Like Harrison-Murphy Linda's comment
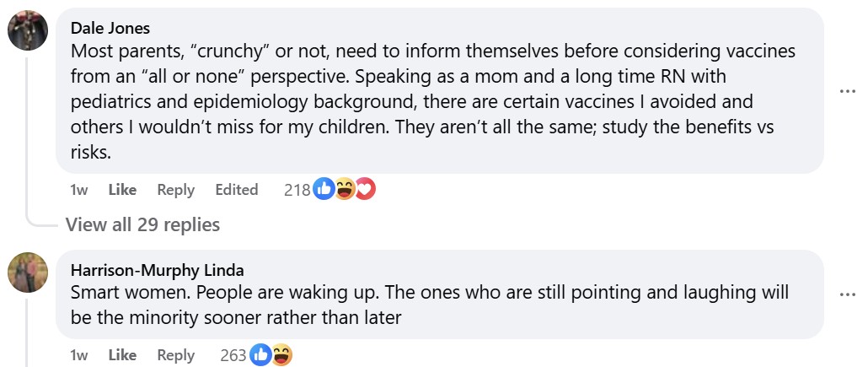The width and height of the screenshot is (868, 367). tap(122, 355)
